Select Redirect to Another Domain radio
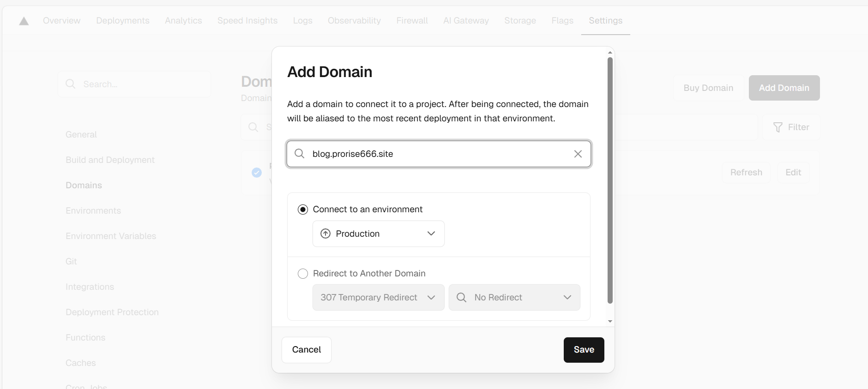The width and height of the screenshot is (868, 389). click(303, 274)
